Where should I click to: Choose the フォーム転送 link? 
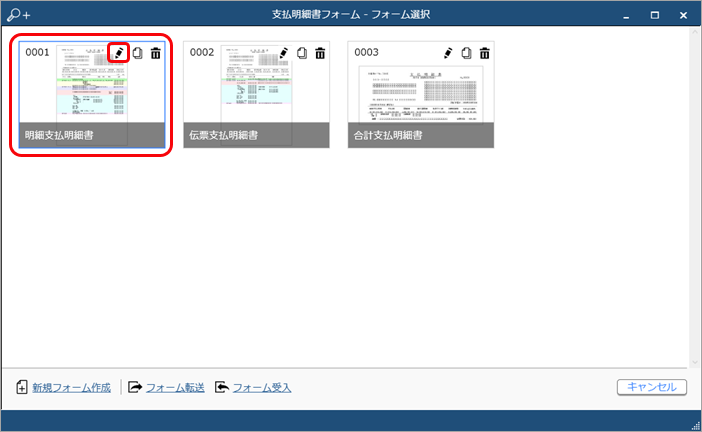click(x=175, y=388)
